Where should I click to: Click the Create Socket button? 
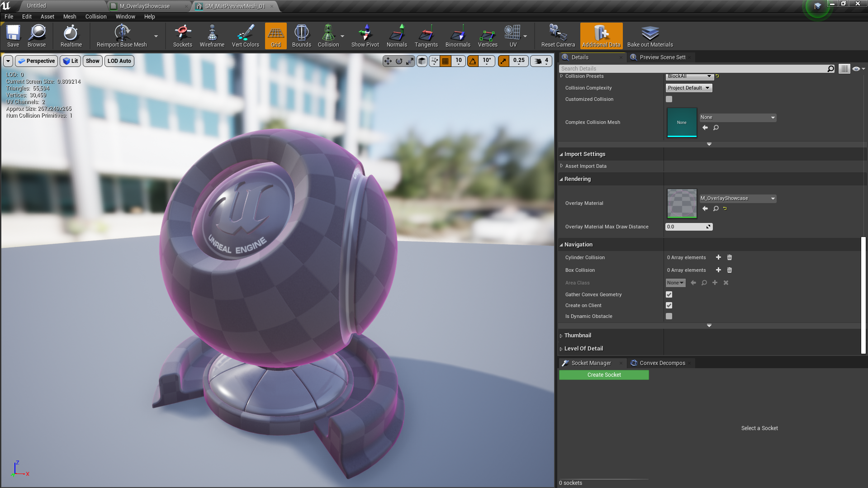[603, 374]
